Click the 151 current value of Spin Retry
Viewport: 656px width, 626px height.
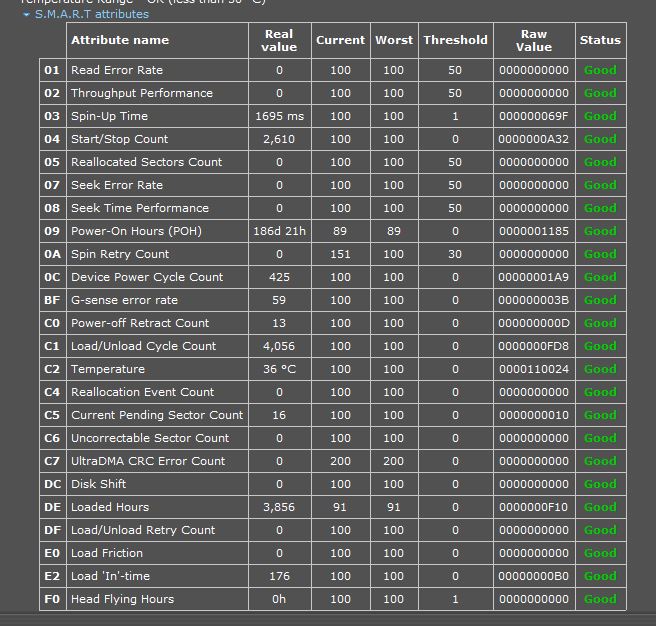(x=340, y=254)
